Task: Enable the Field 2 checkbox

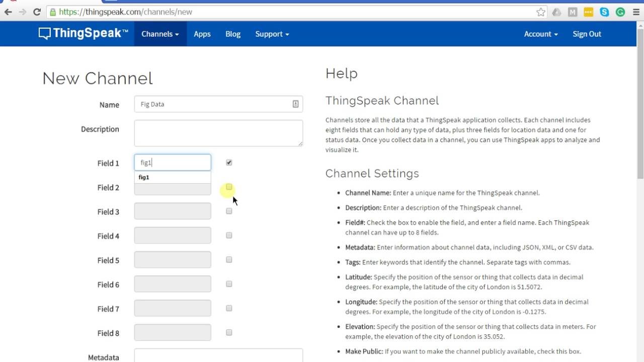Action: [229, 187]
